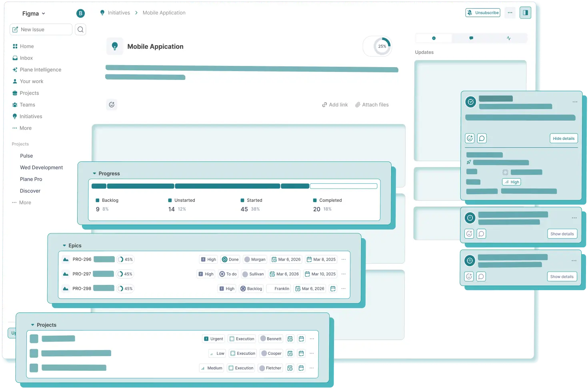Hide details on the first update card

(x=563, y=139)
